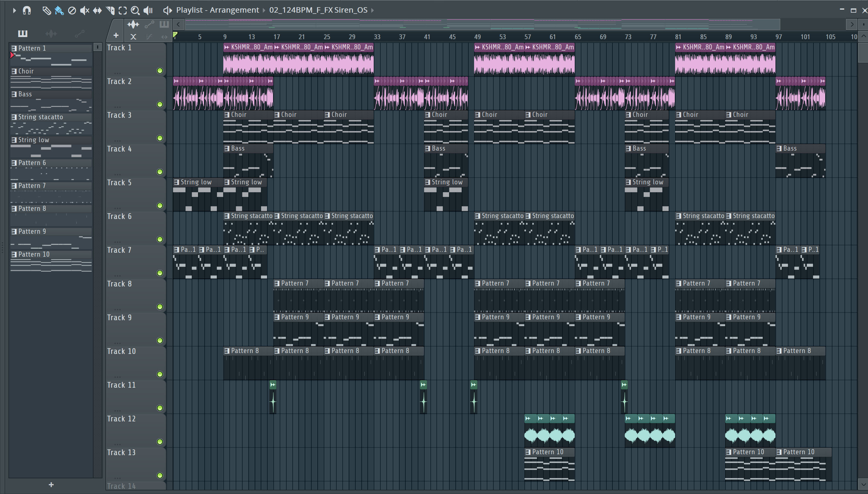This screenshot has height=494, width=868.
Task: Click 02_124BPM_F_FX Siren_OS title text
Action: pos(318,10)
